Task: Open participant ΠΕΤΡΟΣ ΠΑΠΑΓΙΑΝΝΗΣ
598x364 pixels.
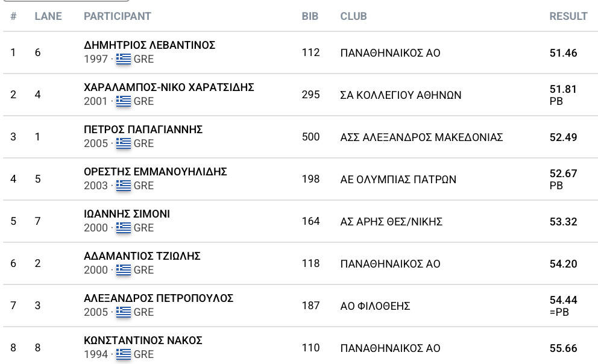Action: [143, 130]
